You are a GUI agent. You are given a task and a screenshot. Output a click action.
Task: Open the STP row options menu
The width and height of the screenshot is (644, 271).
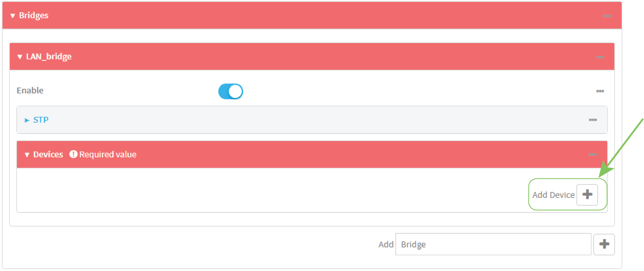point(593,120)
